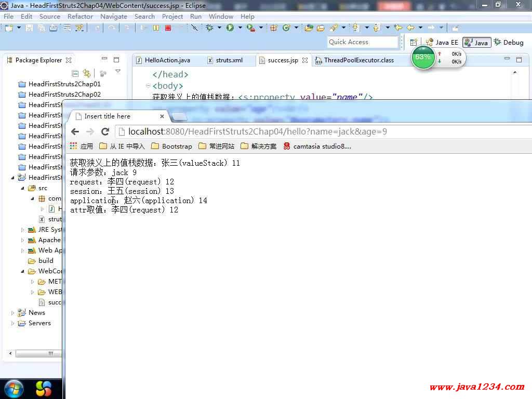Switch to the Debug perspective
532x399 pixels.
[509, 43]
